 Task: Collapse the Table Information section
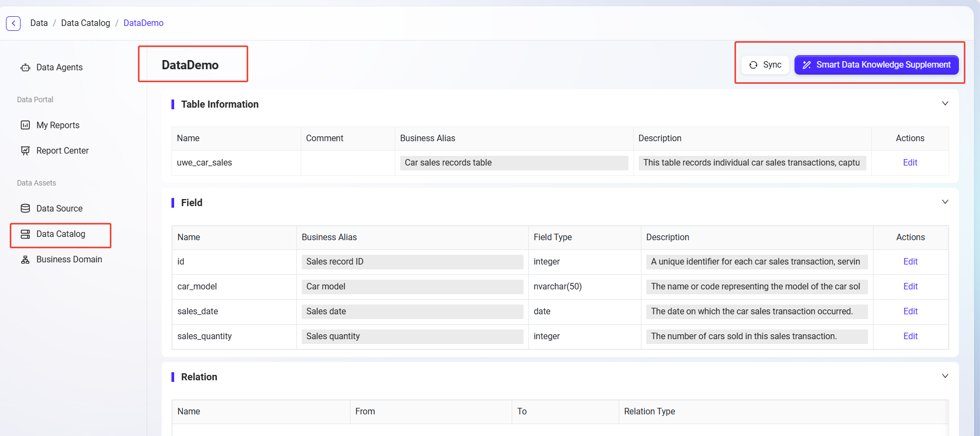[945, 103]
